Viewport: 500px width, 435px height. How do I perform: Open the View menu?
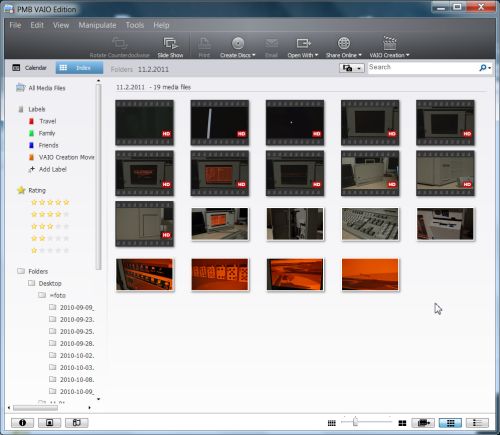(x=61, y=25)
